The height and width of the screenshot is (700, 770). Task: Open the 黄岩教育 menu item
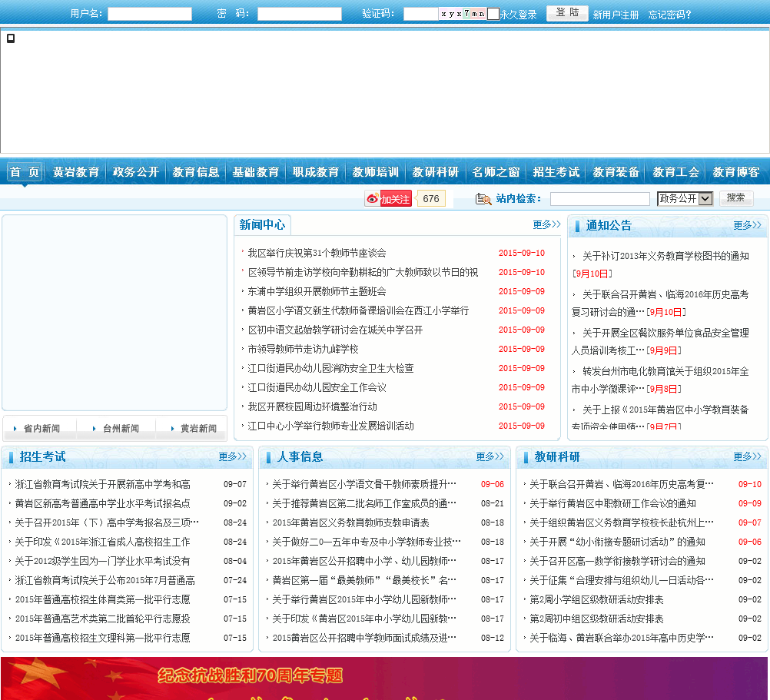75,172
